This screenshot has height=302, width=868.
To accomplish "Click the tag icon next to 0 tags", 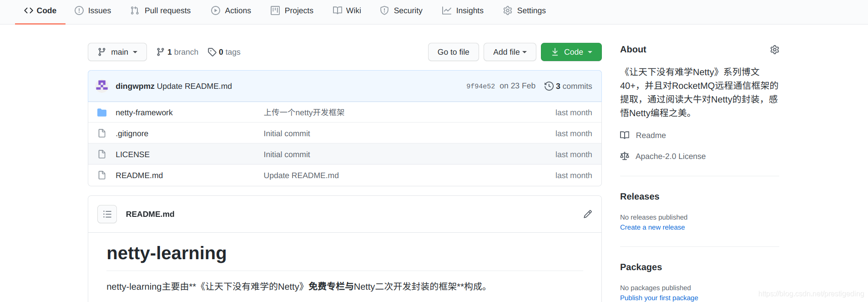I will 212,52.
